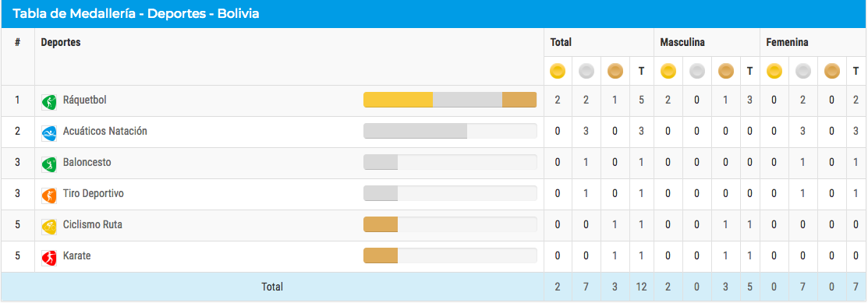Viewport: 868px width, 303px height.
Task: Click the Ráquetbol sport icon
Action: coord(49,102)
